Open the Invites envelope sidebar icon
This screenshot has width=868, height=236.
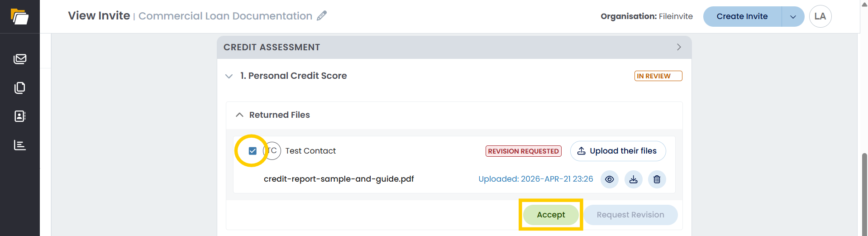tap(20, 59)
